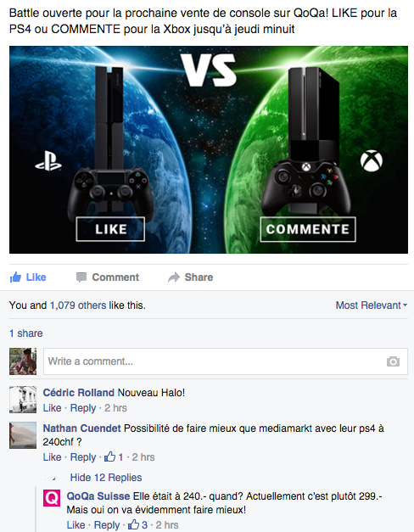Open the 1,079 others likes list
414x532 pixels.
click(78, 305)
